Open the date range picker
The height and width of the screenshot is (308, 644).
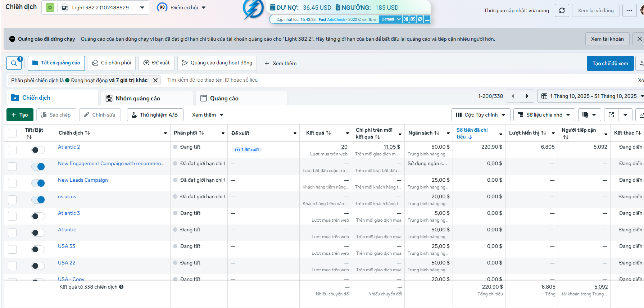coord(591,96)
